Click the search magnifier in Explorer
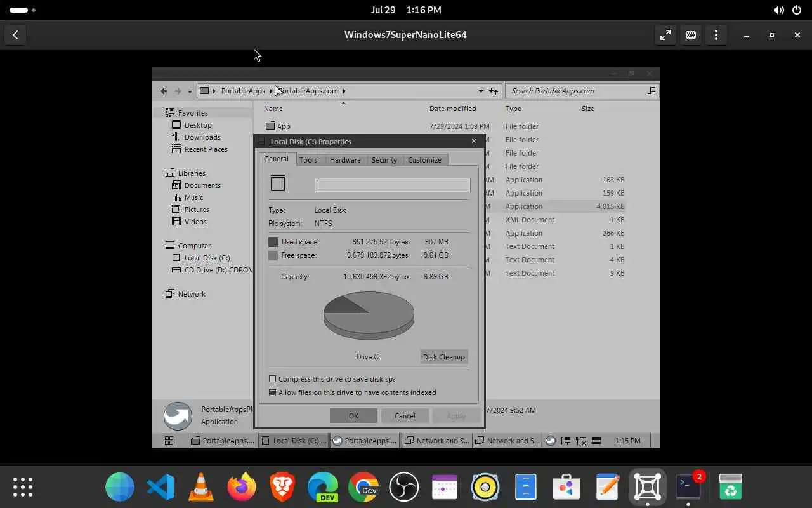812x508 pixels. point(652,91)
